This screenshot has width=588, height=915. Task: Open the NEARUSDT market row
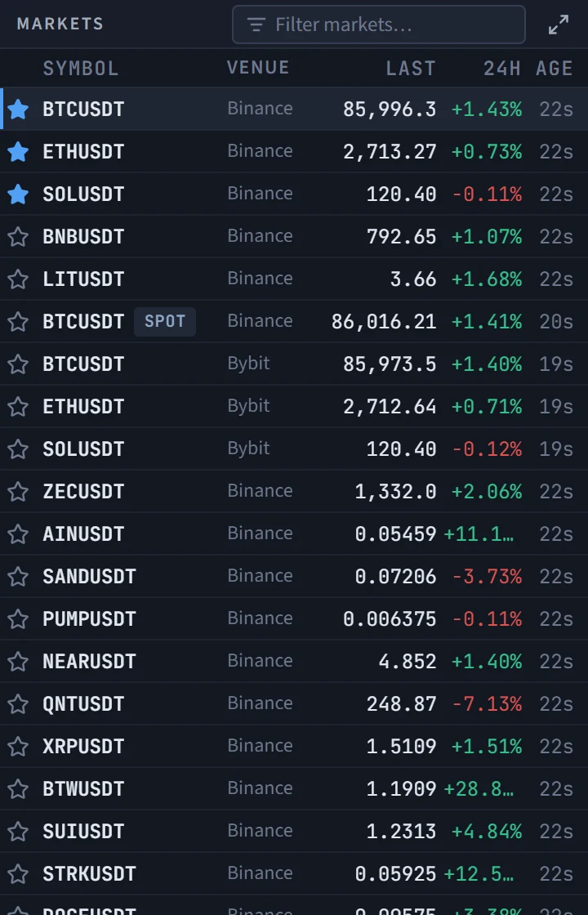pos(294,661)
